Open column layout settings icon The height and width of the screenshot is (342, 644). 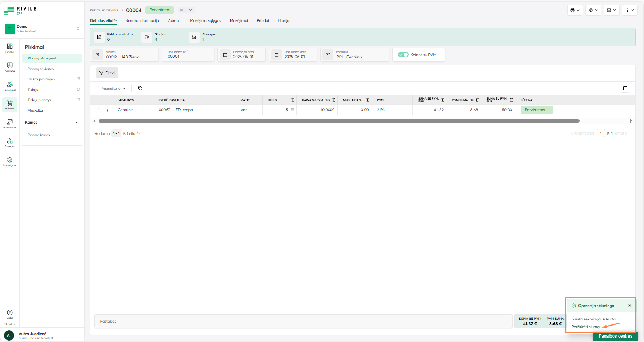[625, 88]
